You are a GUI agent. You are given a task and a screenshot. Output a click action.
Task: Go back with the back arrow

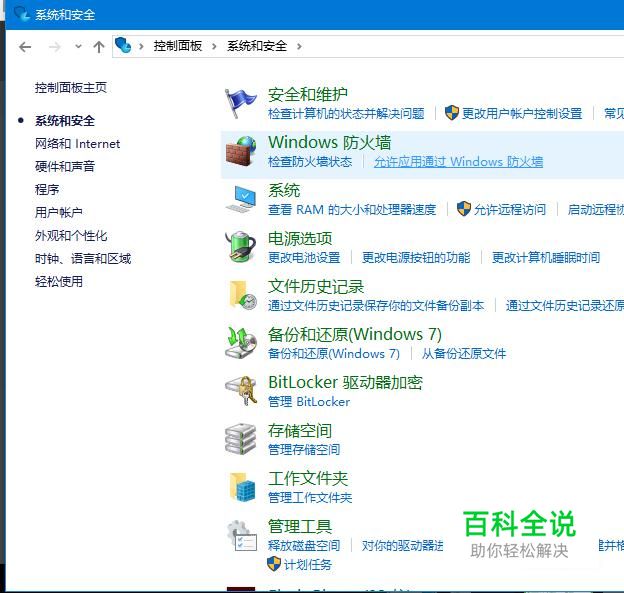25,47
